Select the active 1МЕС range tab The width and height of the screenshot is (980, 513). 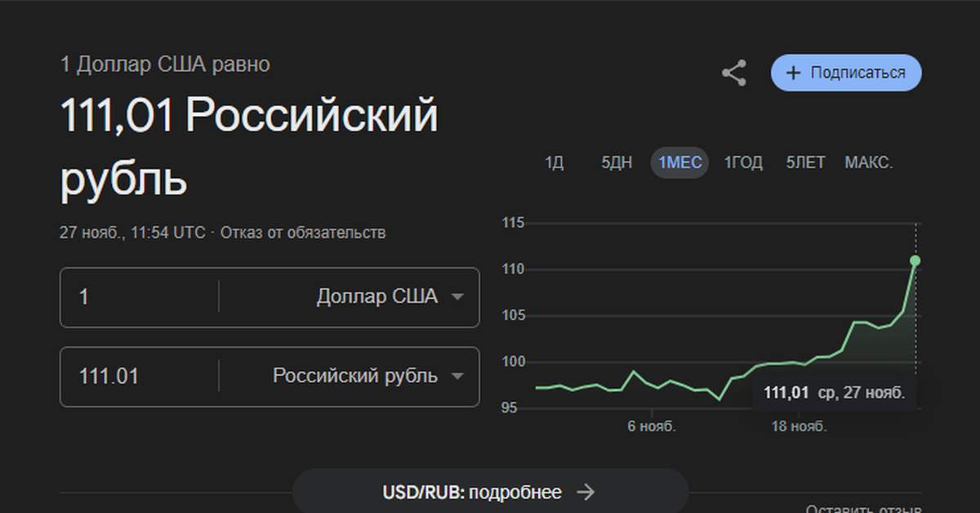pos(679,163)
